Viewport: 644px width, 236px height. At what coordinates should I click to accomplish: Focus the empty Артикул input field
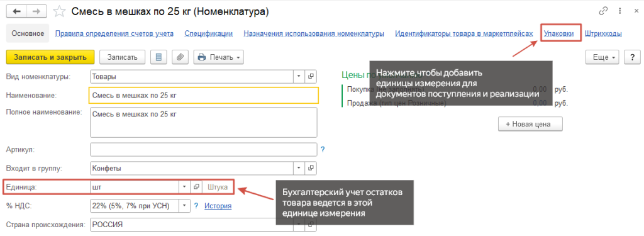tap(203, 150)
